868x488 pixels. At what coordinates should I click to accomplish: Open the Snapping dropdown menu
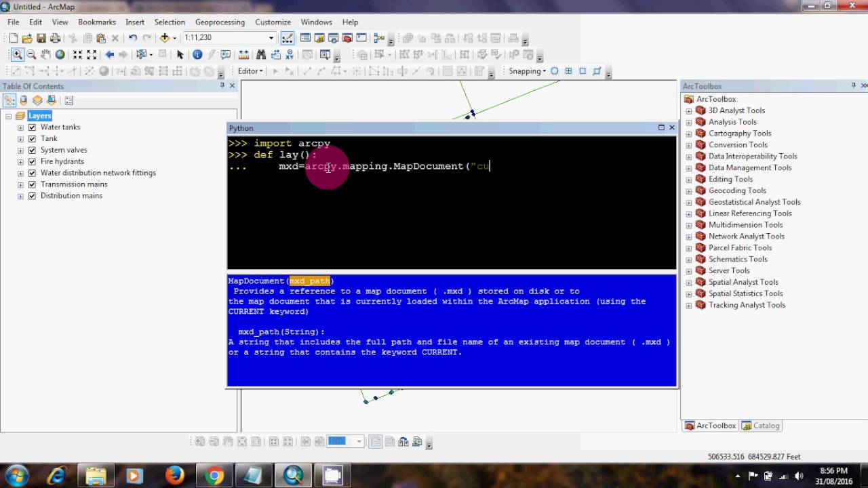point(527,71)
